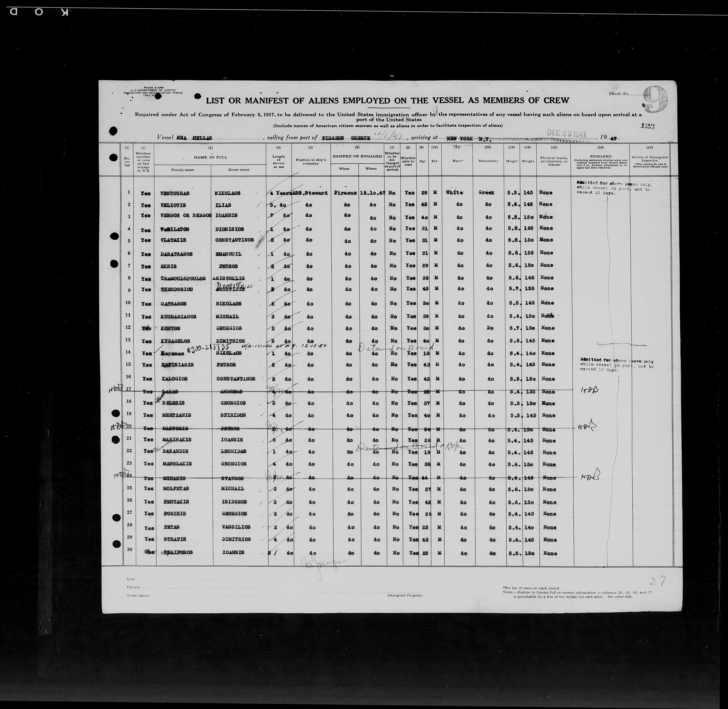Click the family name KYRAGELOS
The image size is (728, 709).
(176, 341)
